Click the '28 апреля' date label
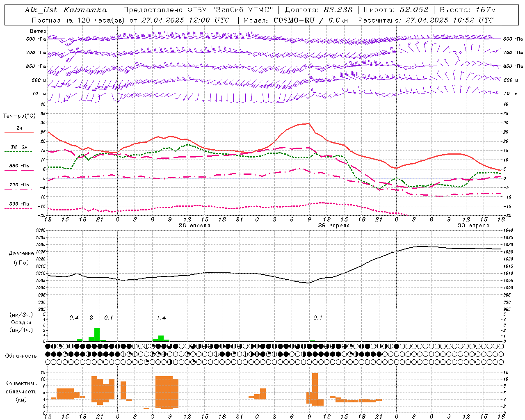This screenshot has width=525, height=420. point(194,226)
